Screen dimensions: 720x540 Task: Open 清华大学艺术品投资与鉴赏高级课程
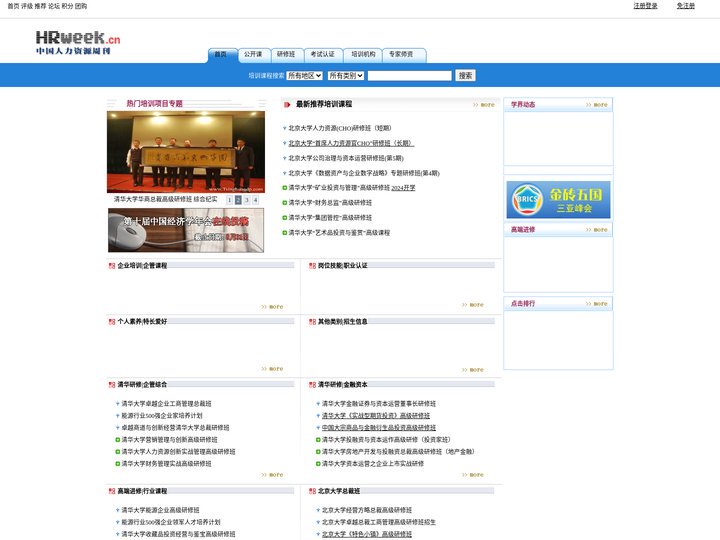click(339, 233)
